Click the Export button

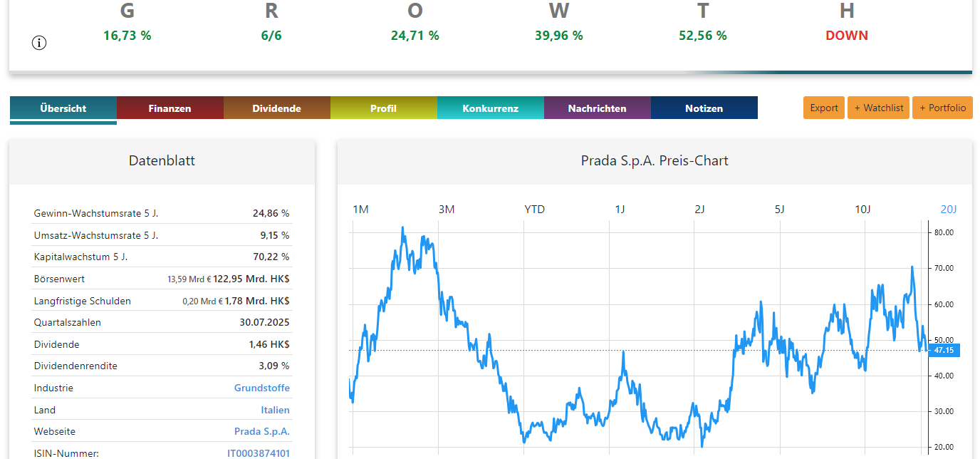(824, 108)
